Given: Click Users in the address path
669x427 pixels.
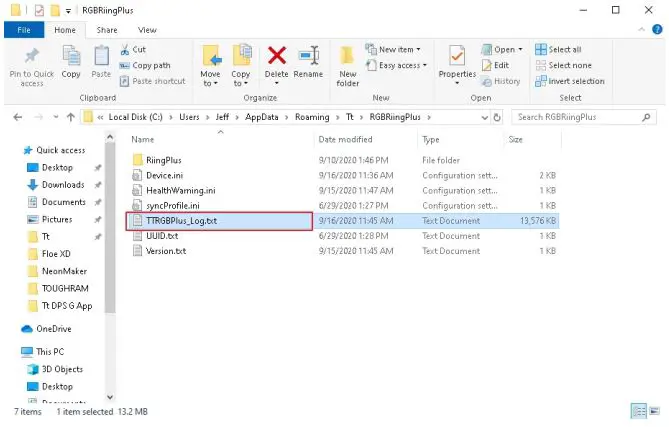Looking at the screenshot, I should (189, 117).
